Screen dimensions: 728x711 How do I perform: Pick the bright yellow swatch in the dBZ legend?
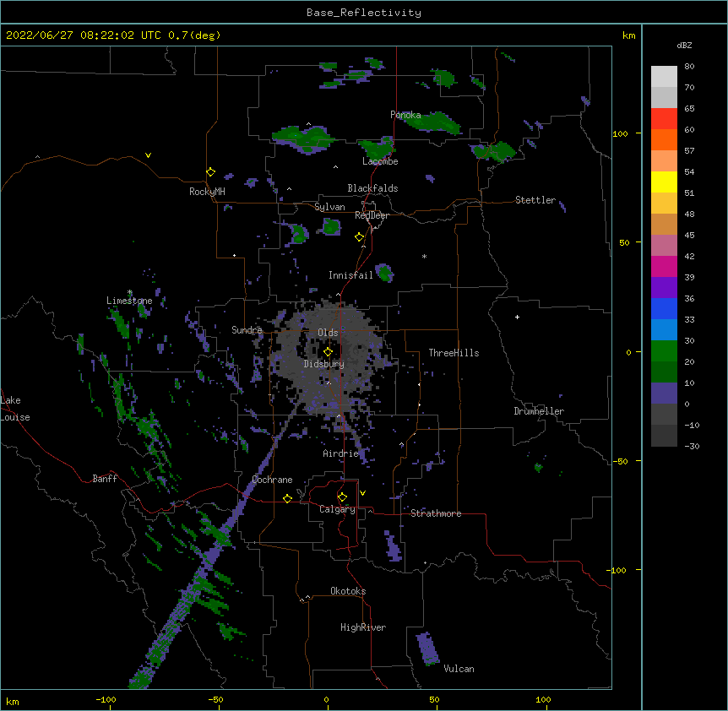coord(664,182)
